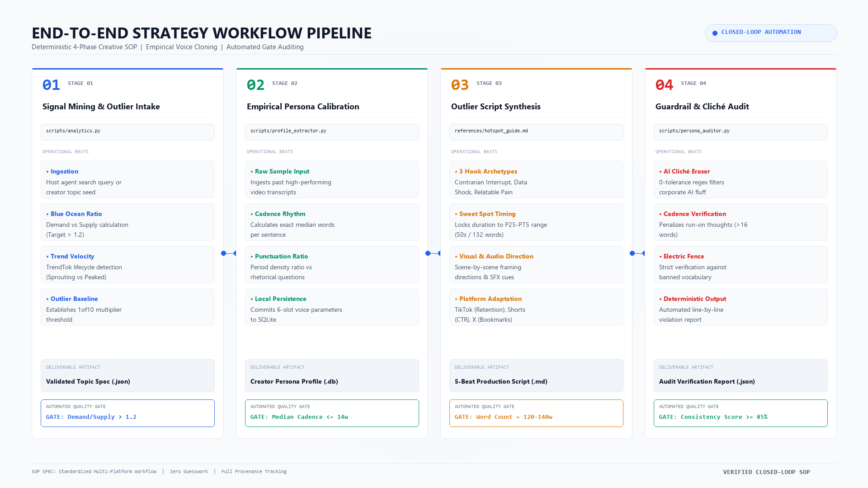868x488 pixels.
Task: Click Validated Topic Spec (.json) artifact
Action: 127,376
